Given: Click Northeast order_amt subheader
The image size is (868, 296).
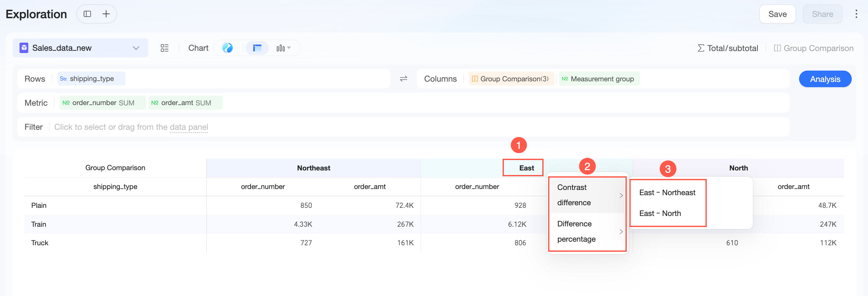Looking at the screenshot, I should coord(370,186).
